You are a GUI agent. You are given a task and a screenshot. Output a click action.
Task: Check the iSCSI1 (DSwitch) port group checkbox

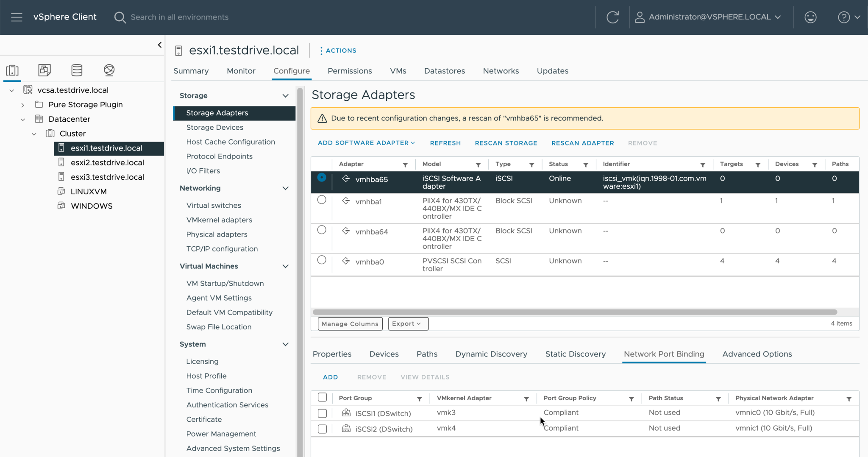pyautogui.click(x=322, y=413)
